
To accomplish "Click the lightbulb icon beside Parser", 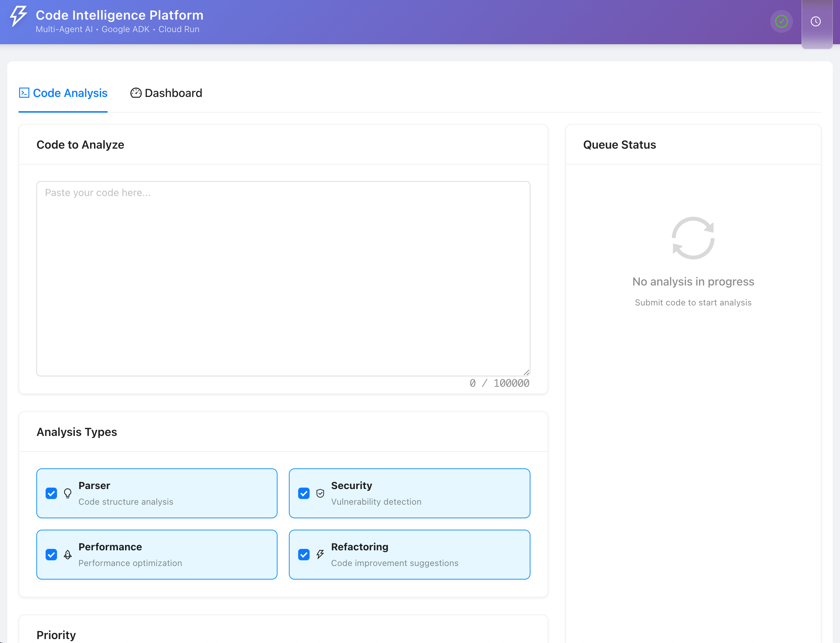I will tap(68, 493).
